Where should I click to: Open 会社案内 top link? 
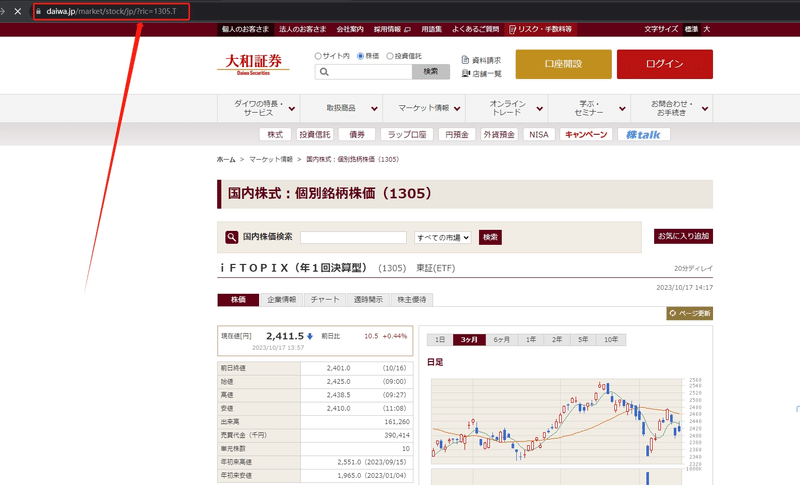coord(350,30)
